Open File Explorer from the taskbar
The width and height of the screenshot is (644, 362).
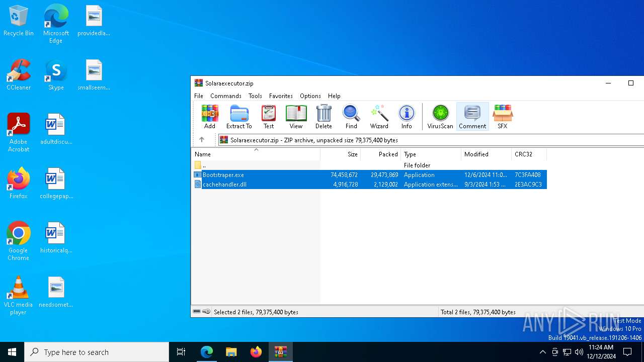pos(231,352)
